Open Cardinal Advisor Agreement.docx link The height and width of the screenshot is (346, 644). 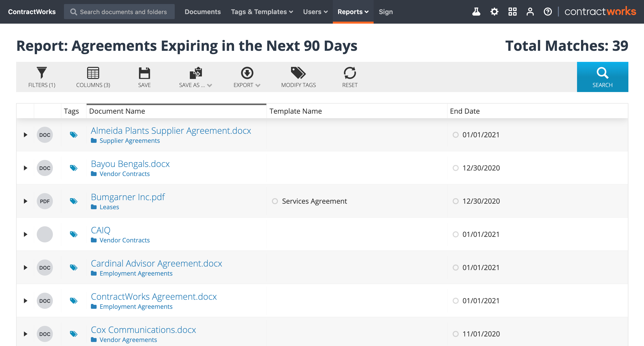156,264
